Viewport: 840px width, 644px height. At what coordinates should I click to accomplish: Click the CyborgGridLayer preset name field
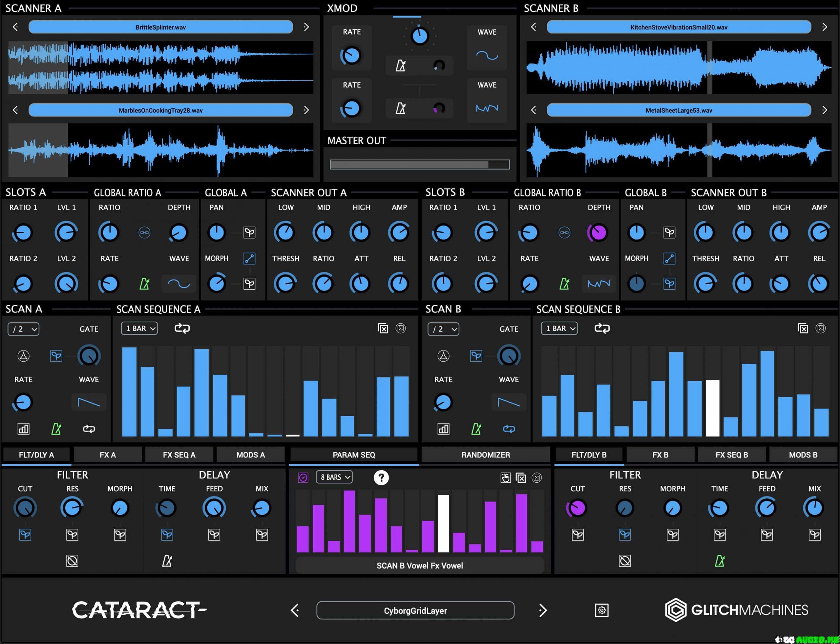point(415,611)
